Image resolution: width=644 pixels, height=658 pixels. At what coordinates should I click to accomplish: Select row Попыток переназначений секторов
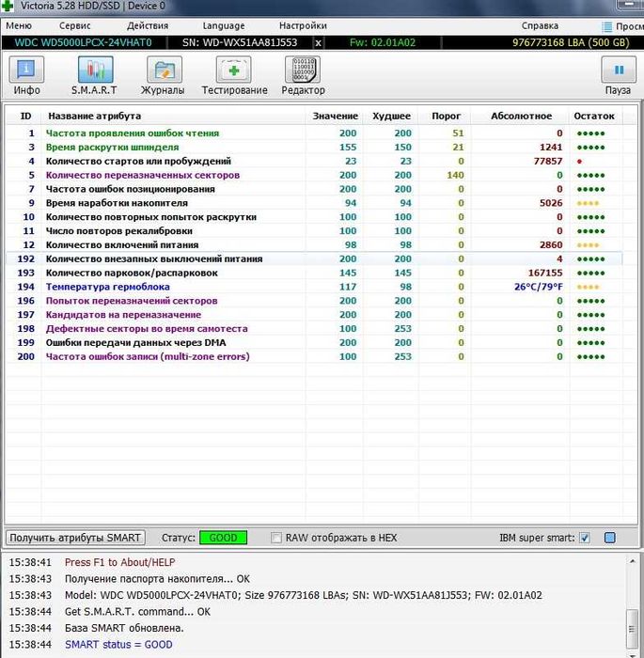(314, 301)
